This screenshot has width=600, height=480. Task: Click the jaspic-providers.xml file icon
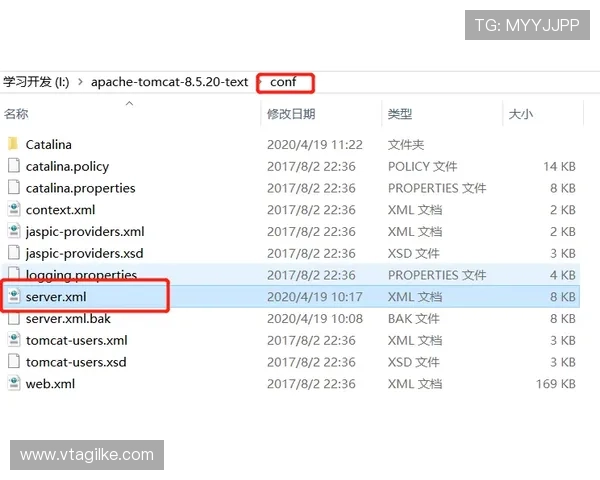[x=14, y=231]
